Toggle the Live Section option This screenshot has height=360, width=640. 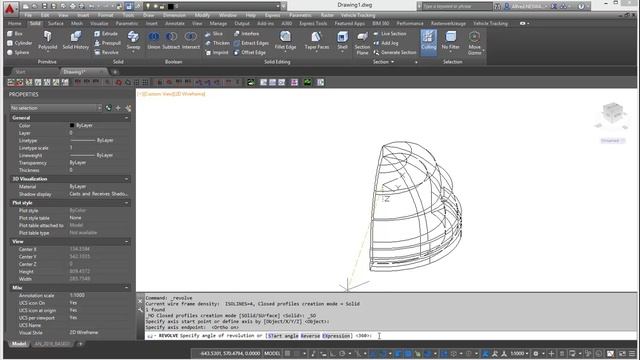pyautogui.click(x=389, y=34)
